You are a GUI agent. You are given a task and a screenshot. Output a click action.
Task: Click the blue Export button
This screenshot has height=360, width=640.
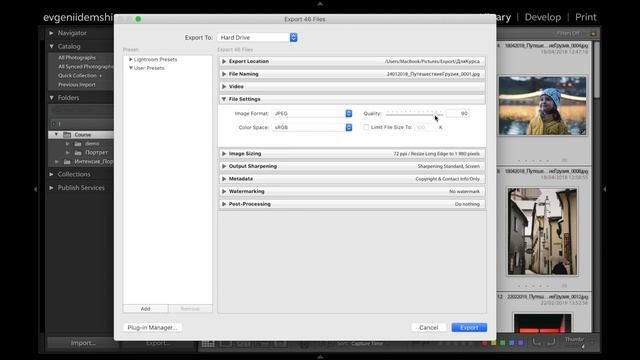(469, 327)
